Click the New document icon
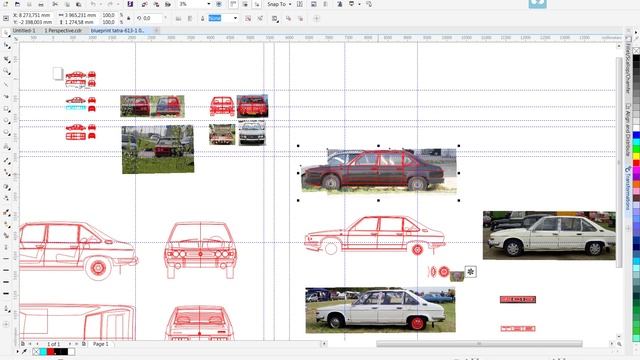 pyautogui.click(x=6, y=4)
